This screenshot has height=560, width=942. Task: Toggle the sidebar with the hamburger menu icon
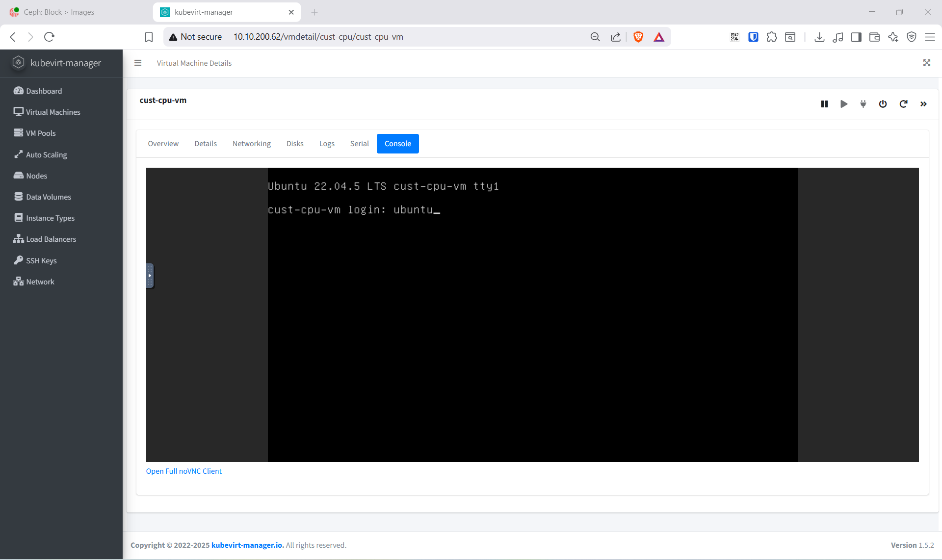[x=138, y=63]
